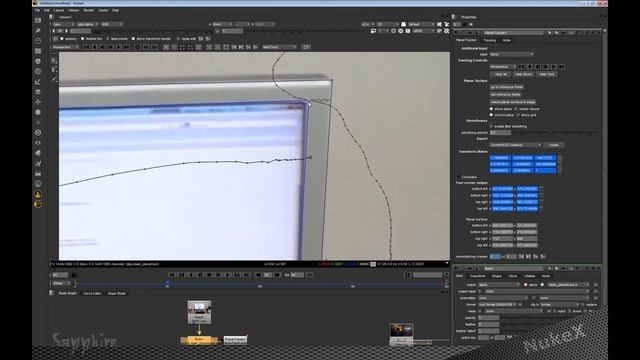Switch to the Dope Sheet tab
Image resolution: width=640 pixels, height=360 pixels.
(117, 293)
